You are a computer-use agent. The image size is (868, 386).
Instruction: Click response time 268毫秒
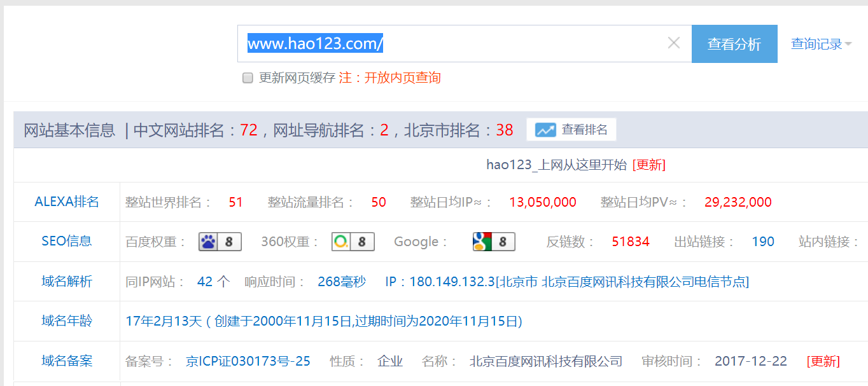pyautogui.click(x=342, y=281)
